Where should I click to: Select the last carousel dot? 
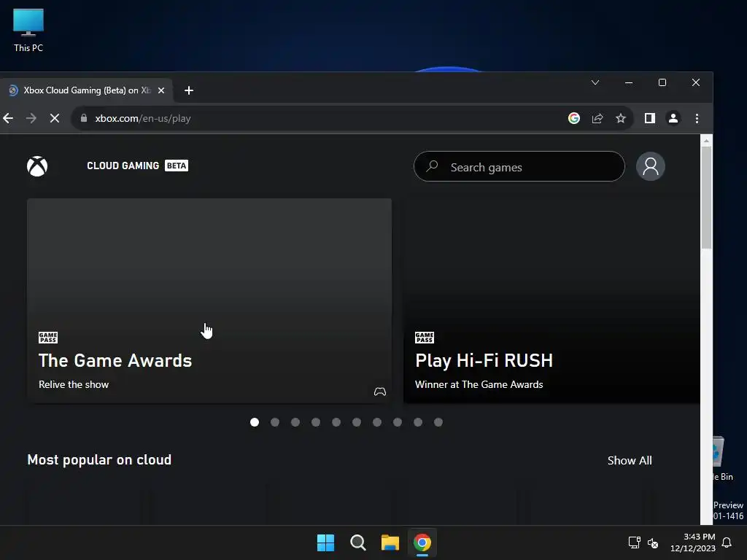(x=438, y=422)
